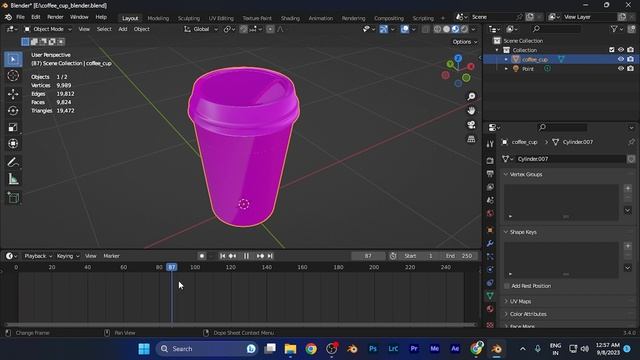This screenshot has width=640, height=360.
Task: Open the Playback dropdown
Action: point(38,256)
